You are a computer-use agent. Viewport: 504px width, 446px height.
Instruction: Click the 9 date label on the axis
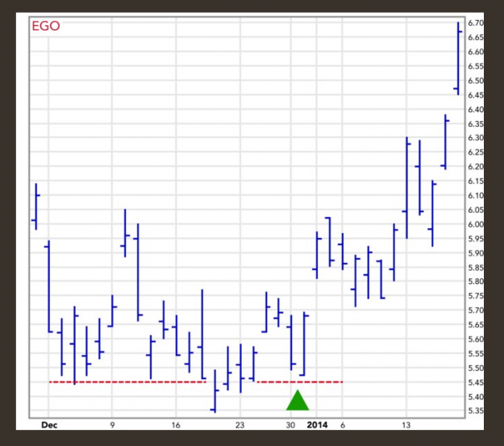coord(112,425)
